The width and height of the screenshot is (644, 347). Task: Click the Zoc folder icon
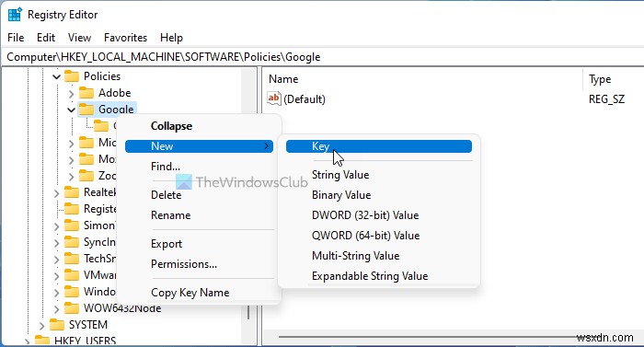tap(86, 176)
